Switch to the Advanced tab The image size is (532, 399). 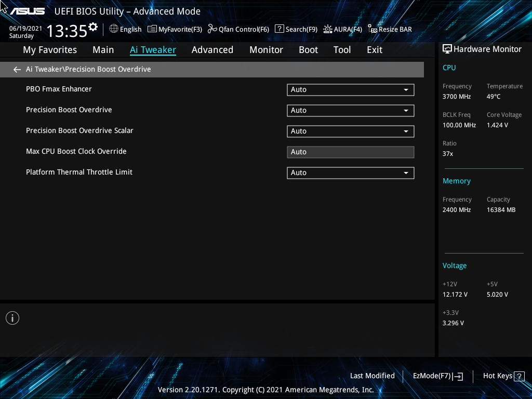[212, 49]
